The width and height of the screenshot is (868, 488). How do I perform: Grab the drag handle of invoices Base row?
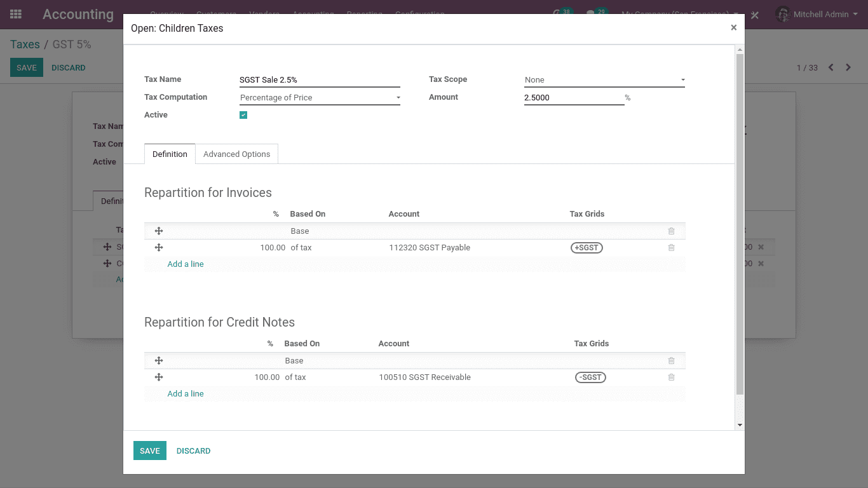click(159, 231)
